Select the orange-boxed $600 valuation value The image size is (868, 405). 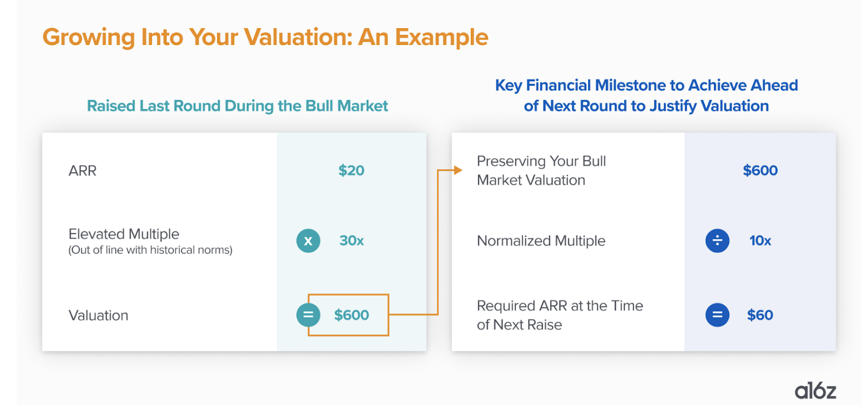(x=352, y=315)
